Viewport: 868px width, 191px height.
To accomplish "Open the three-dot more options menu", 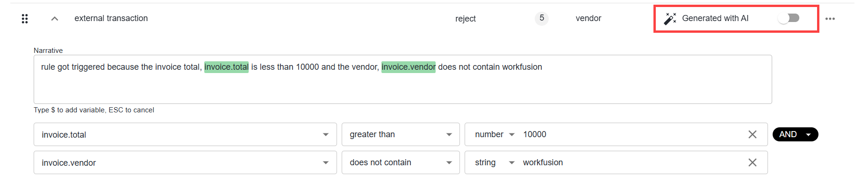I will 830,19.
